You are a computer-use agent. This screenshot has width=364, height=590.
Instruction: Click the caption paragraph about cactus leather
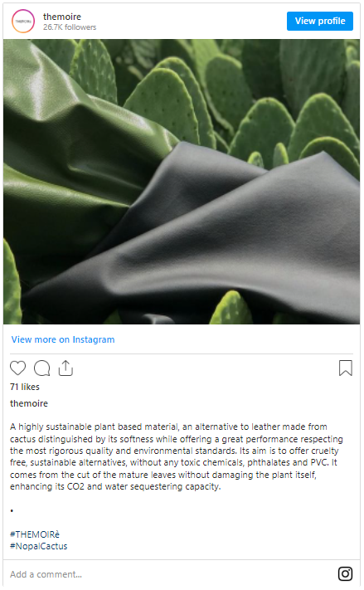177,456
